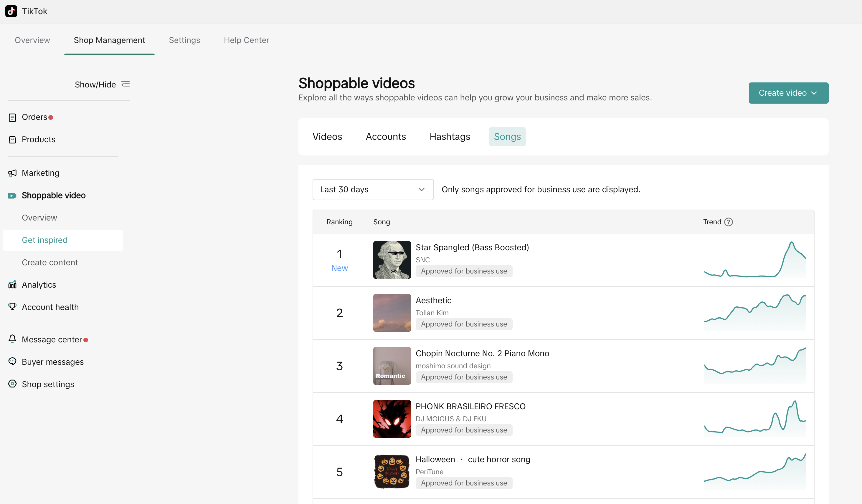Click the Shop settings gear icon
The height and width of the screenshot is (504, 862).
click(12, 384)
